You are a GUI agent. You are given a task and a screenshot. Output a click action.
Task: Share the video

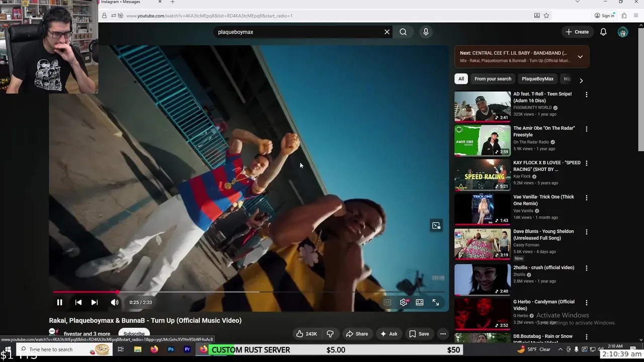pyautogui.click(x=357, y=334)
